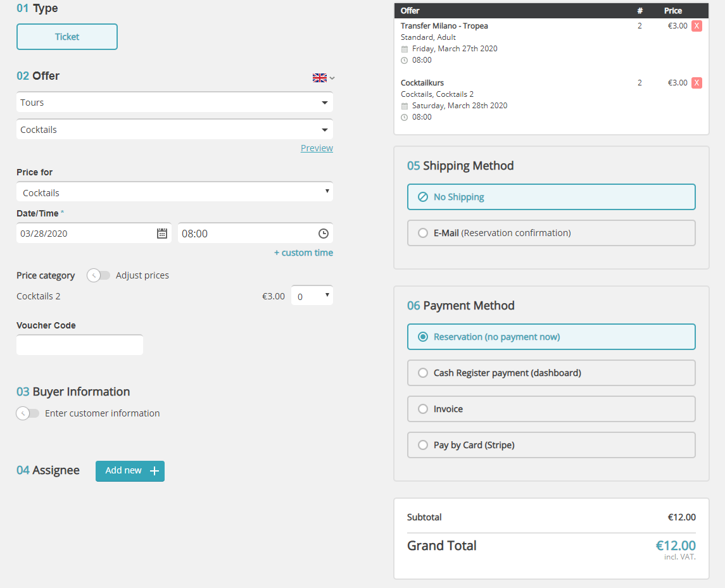This screenshot has width=725, height=588.
Task: Open the calendar date picker icon
Action: click(162, 234)
